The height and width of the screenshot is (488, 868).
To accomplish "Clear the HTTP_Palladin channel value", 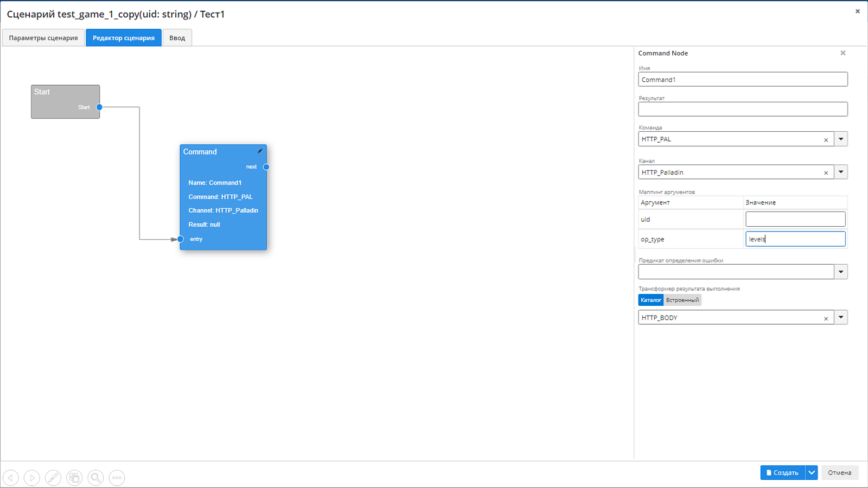I will (826, 173).
